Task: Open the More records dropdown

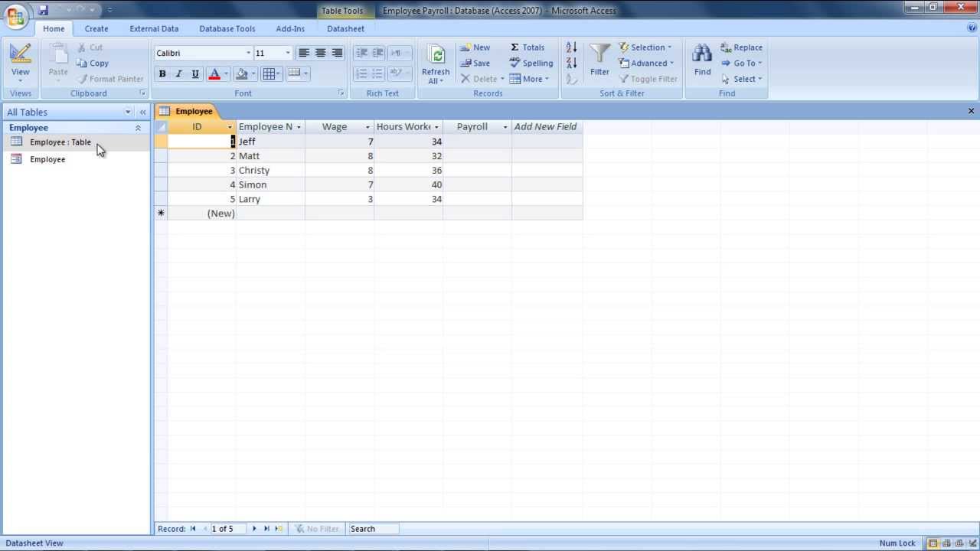Action: (529, 79)
